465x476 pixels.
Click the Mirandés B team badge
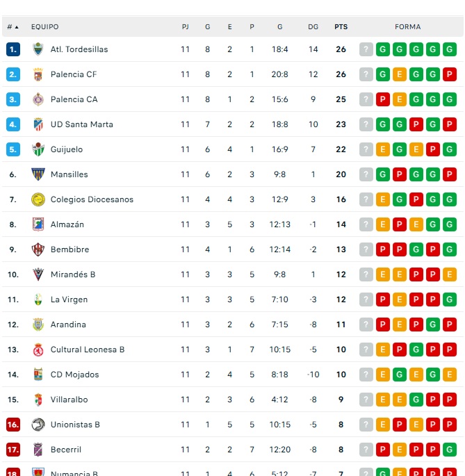coord(38,274)
